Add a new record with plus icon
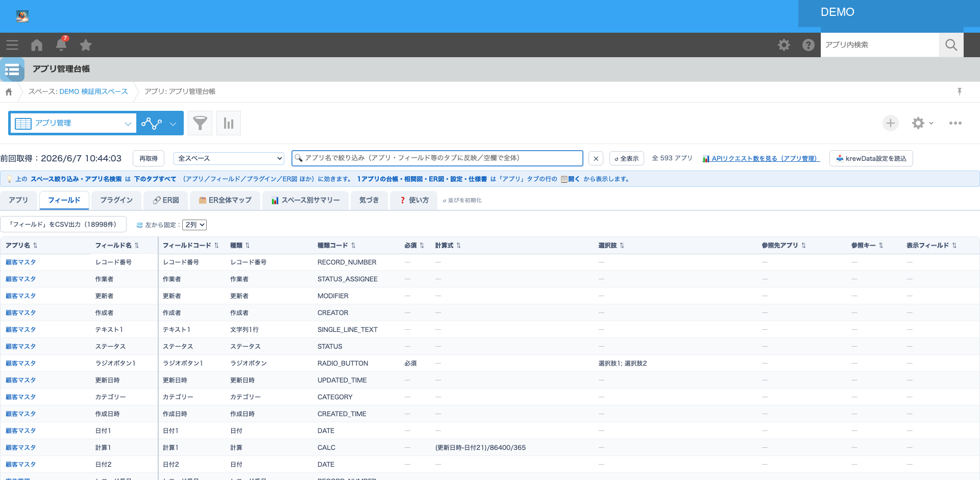 [x=891, y=123]
